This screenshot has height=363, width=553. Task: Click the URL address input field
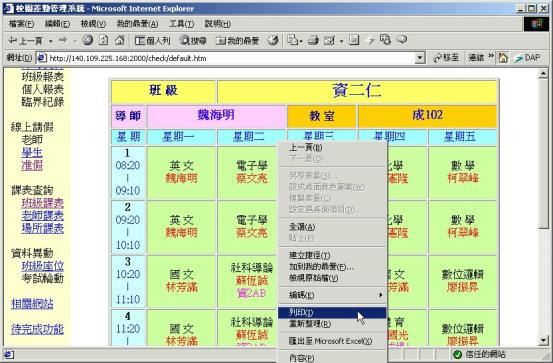click(231, 58)
